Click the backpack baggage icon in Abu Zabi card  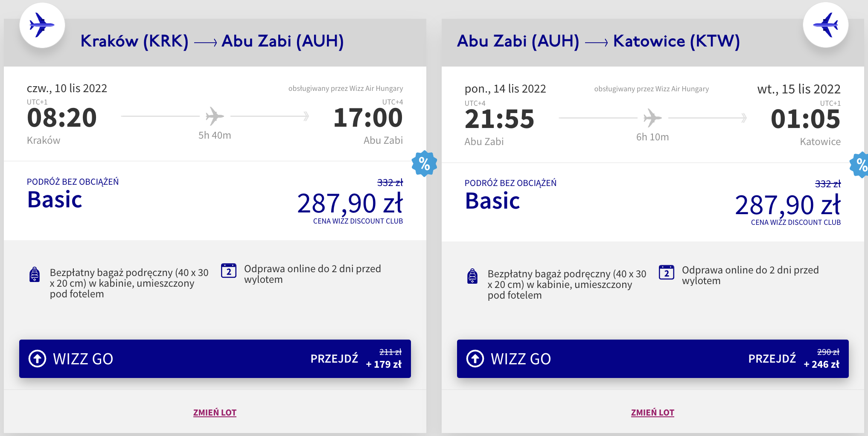[472, 276]
